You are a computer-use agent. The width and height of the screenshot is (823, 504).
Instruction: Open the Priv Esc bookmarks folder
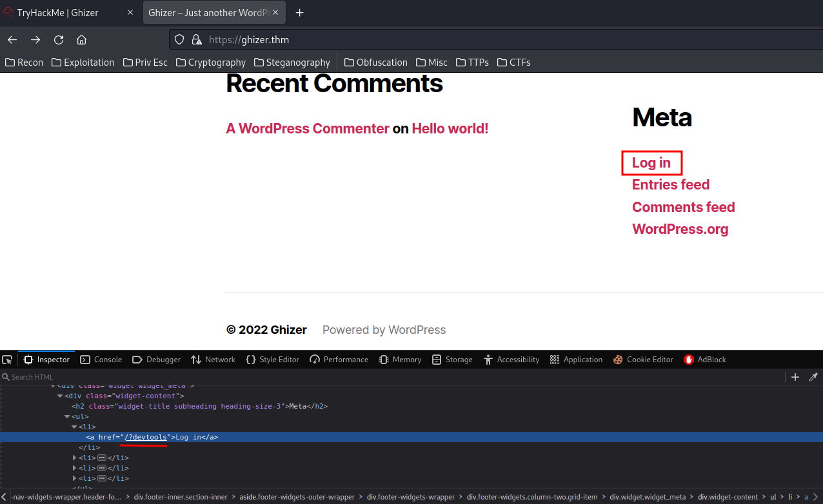(144, 63)
